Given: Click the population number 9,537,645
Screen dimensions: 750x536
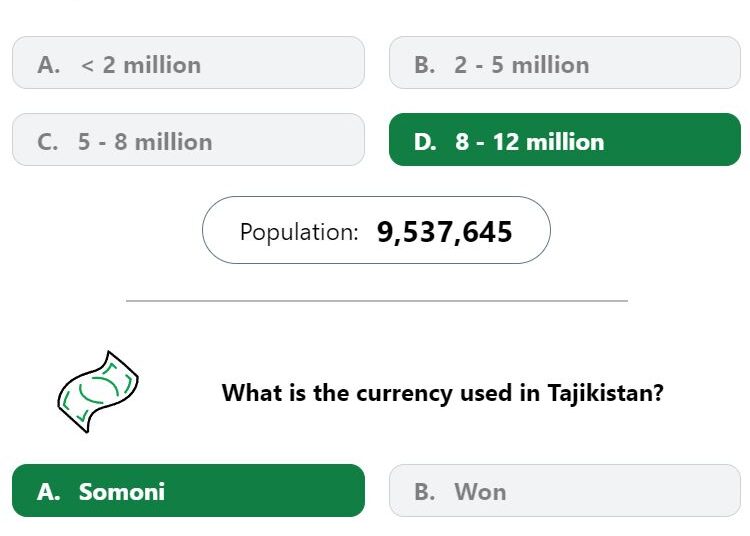Looking at the screenshot, I should tap(444, 232).
